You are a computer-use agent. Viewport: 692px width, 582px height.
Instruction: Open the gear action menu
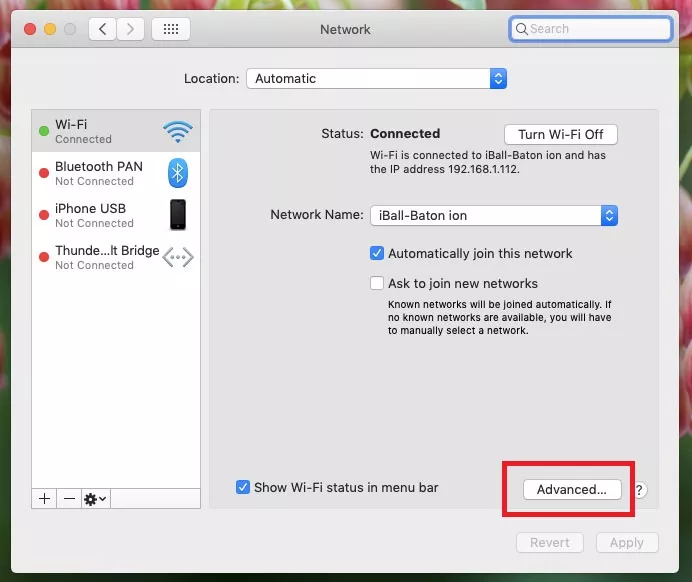96,499
